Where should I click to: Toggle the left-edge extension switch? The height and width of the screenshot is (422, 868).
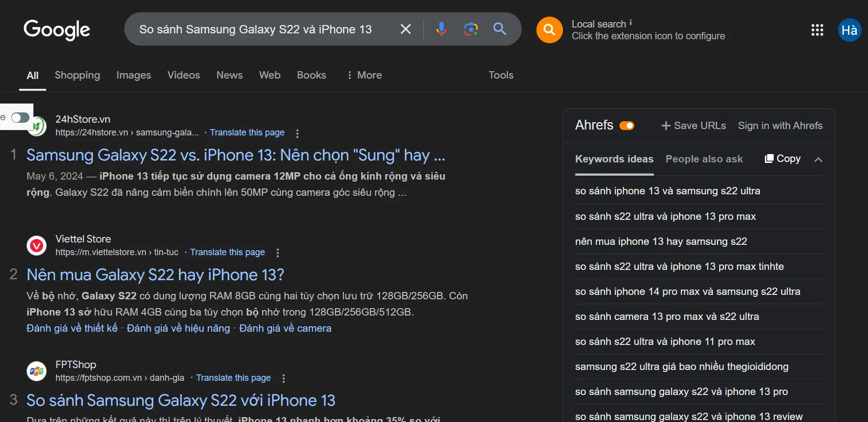[x=20, y=117]
